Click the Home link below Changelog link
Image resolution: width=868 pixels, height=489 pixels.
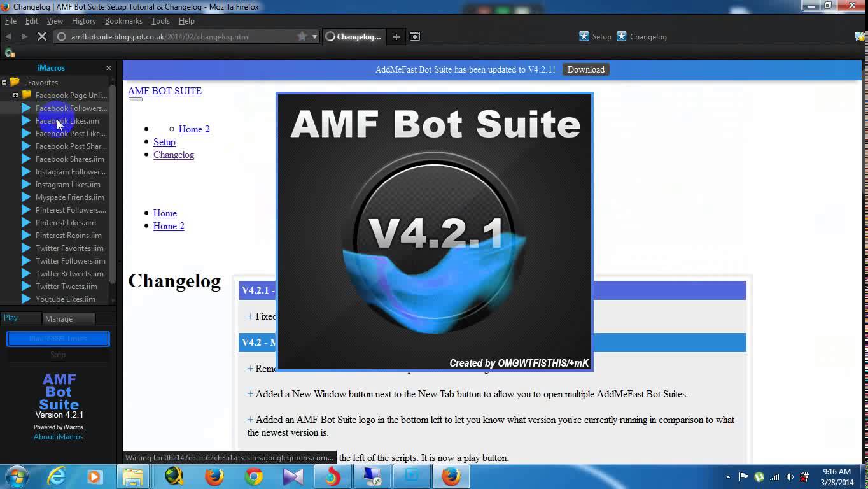[165, 213]
